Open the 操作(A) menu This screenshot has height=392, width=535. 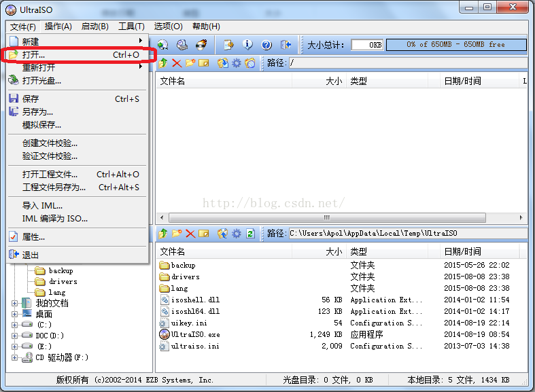point(58,26)
